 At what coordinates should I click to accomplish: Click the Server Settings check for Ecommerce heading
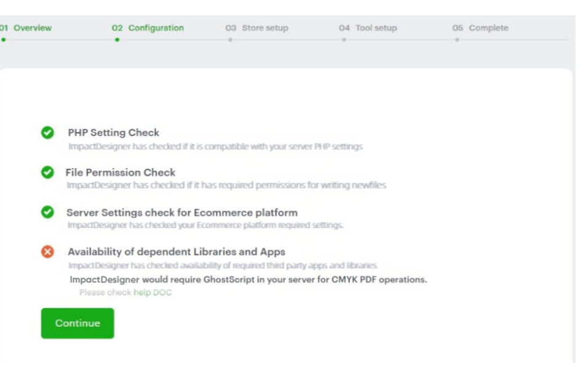pos(181,212)
